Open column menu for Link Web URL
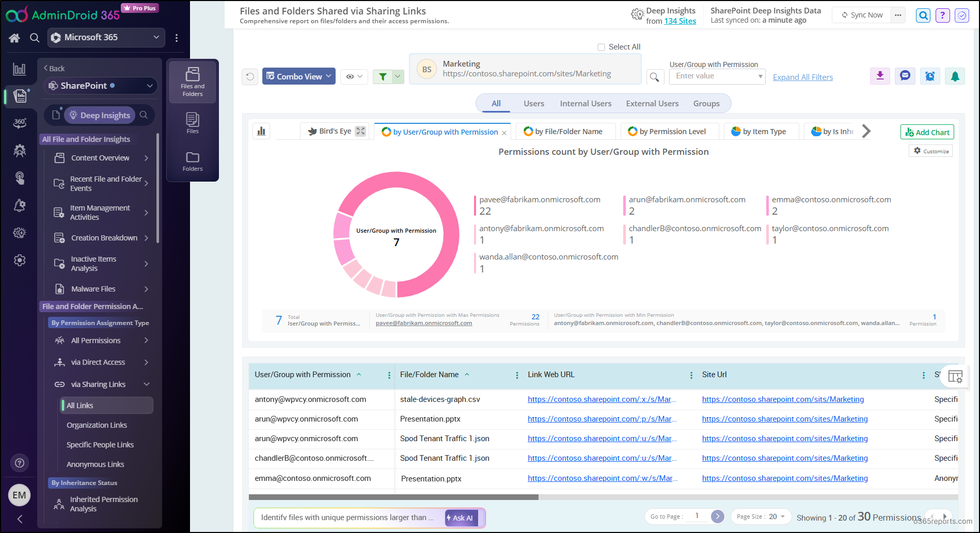The height and width of the screenshot is (533, 980). click(x=691, y=376)
